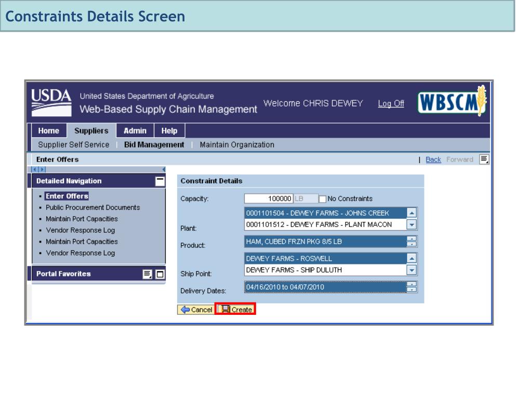Screen dimensions: 532x399
Task: Click the Create button
Action: click(235, 310)
